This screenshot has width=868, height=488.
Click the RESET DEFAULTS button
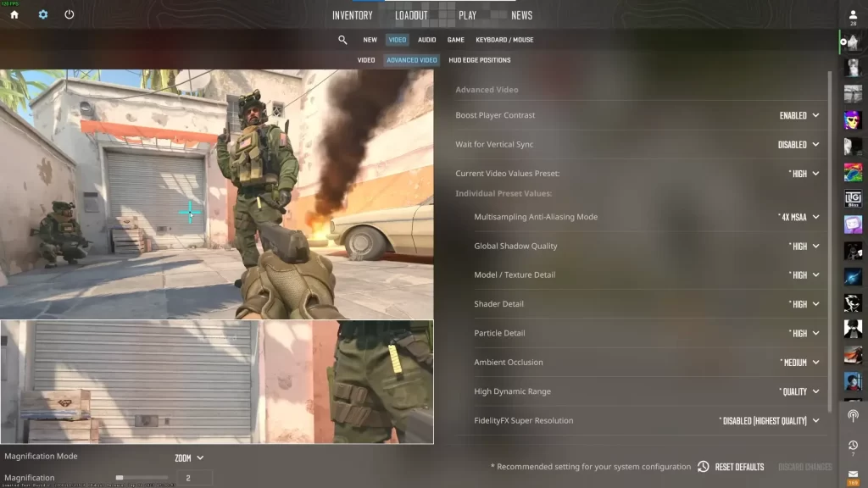click(x=739, y=467)
